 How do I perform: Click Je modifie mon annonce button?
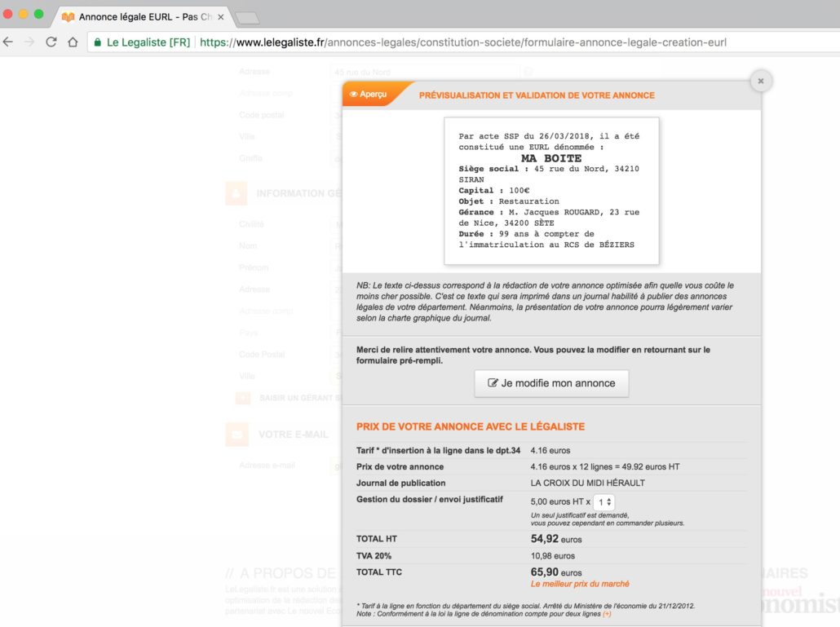click(551, 383)
